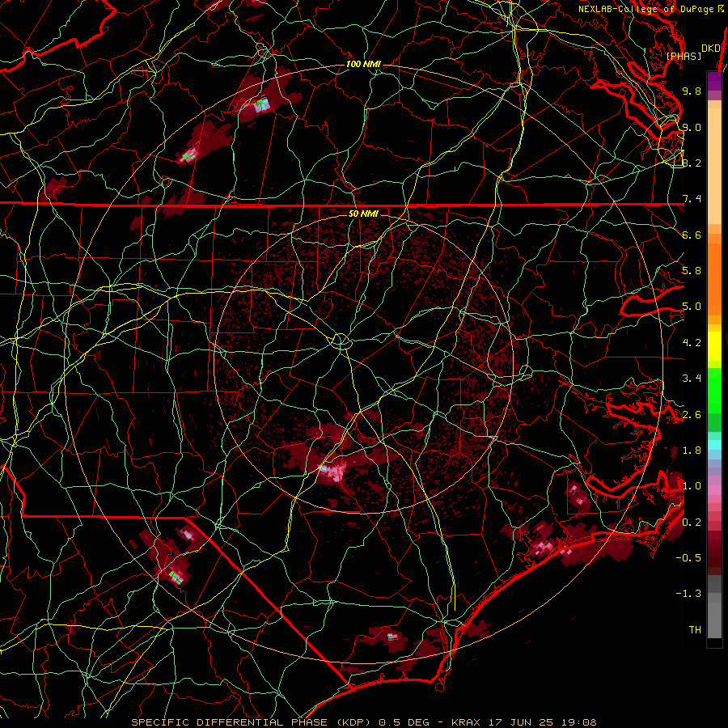The height and width of the screenshot is (728, 728).
Task: Click the 2.6 value on the color scale
Action: [x=692, y=415]
